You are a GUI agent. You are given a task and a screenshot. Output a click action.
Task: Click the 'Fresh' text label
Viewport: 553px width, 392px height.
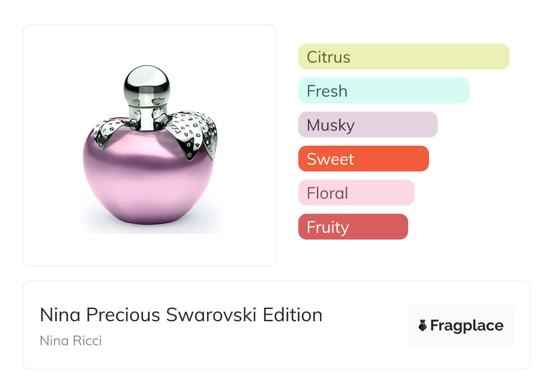pyautogui.click(x=327, y=91)
